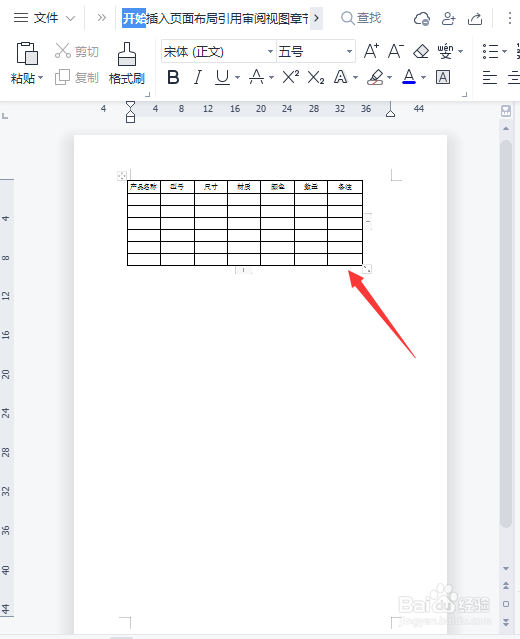The width and height of the screenshot is (520, 639).
Task: Open clipboard dialog launcher corner icon
Action: 148,95
